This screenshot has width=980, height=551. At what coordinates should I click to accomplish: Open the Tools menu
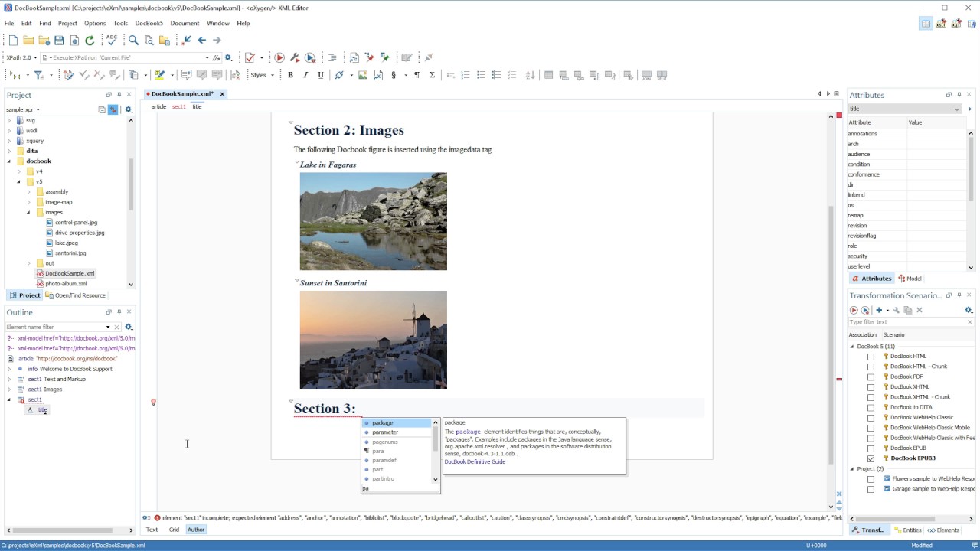click(120, 23)
